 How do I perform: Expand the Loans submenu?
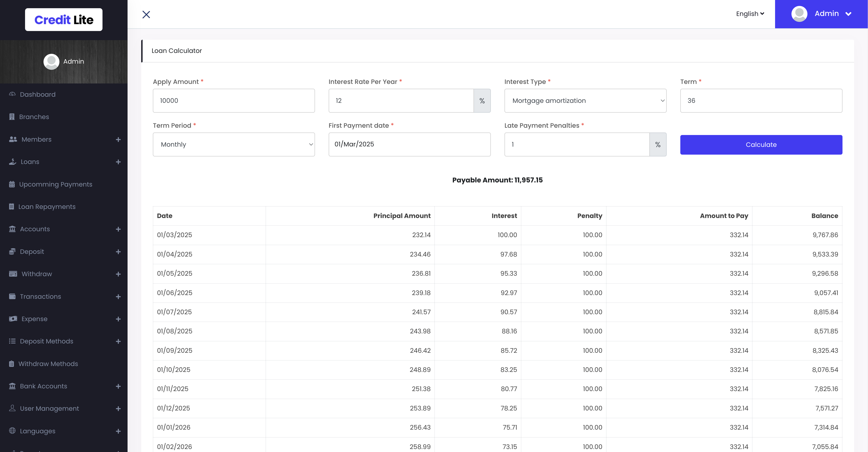point(118,162)
